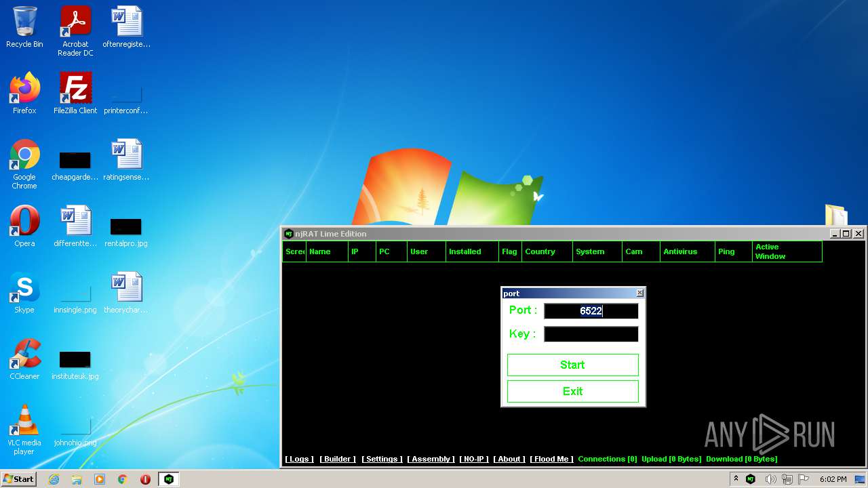Viewport: 868px width, 488px height.
Task: Sort by the Cam column header
Action: coord(641,251)
